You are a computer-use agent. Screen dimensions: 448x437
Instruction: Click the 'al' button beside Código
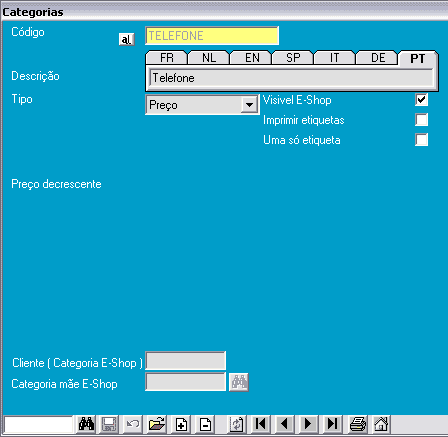click(126, 39)
